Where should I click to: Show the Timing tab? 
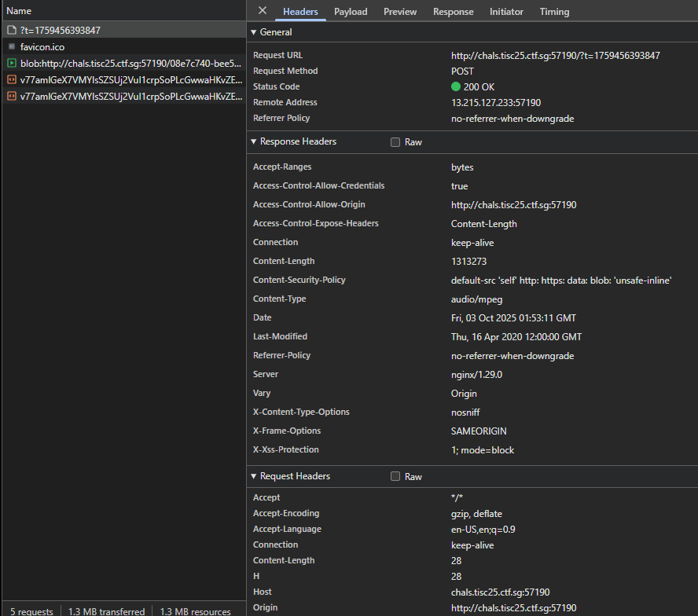coord(554,12)
